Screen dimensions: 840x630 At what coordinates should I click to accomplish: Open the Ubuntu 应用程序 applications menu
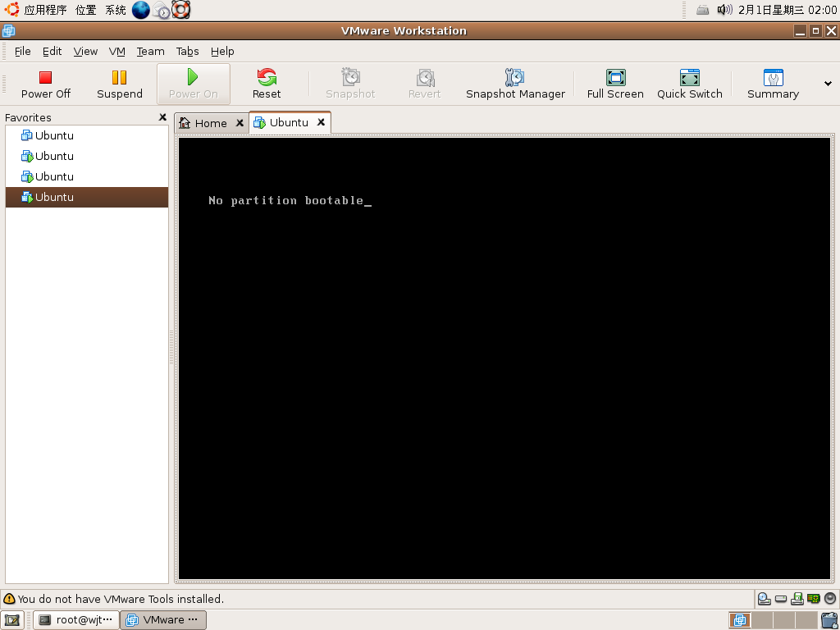pyautogui.click(x=46, y=10)
